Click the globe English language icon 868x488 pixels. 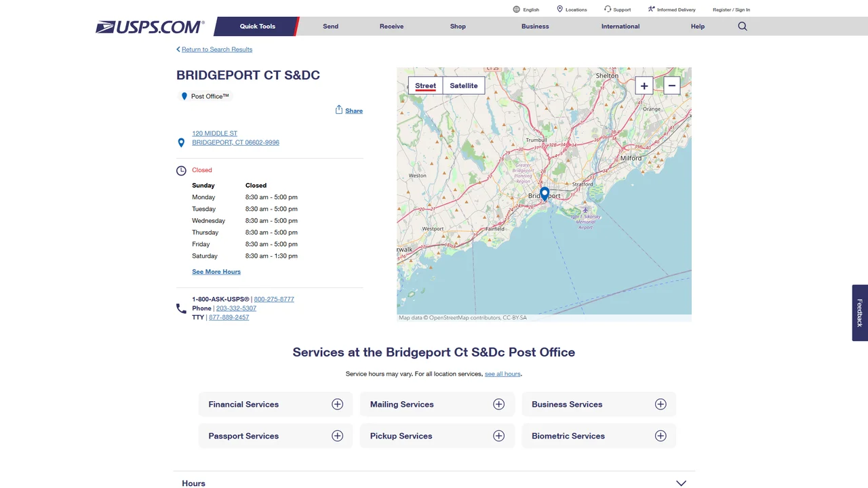click(517, 9)
